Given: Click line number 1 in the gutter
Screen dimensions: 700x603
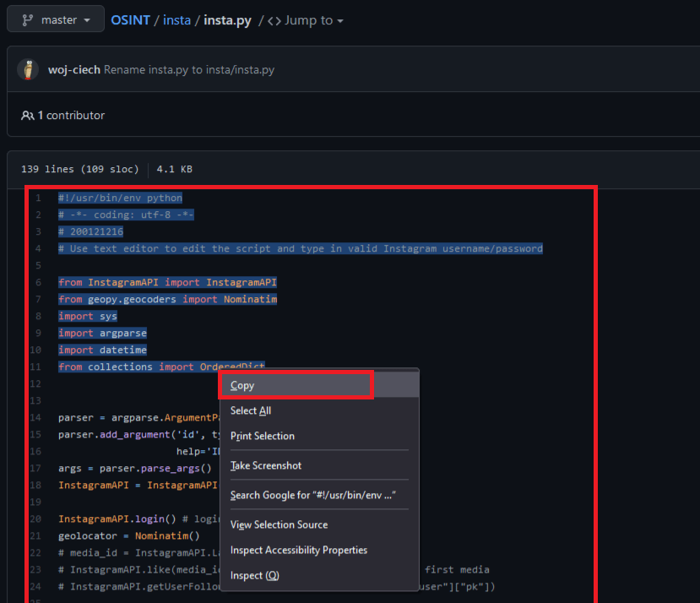Looking at the screenshot, I should [x=38, y=198].
